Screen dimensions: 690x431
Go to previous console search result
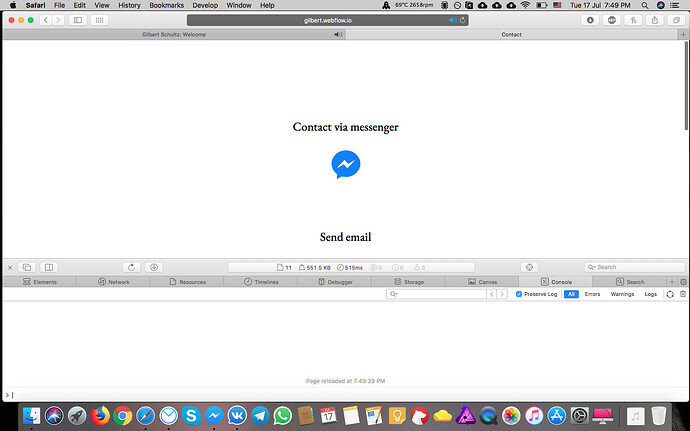point(492,294)
